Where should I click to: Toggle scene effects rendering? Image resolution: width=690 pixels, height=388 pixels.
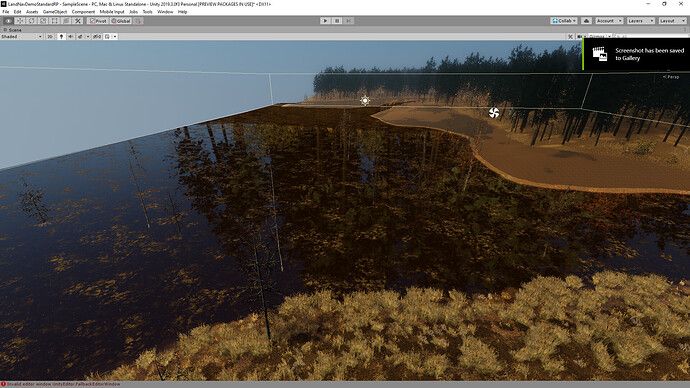80,37
